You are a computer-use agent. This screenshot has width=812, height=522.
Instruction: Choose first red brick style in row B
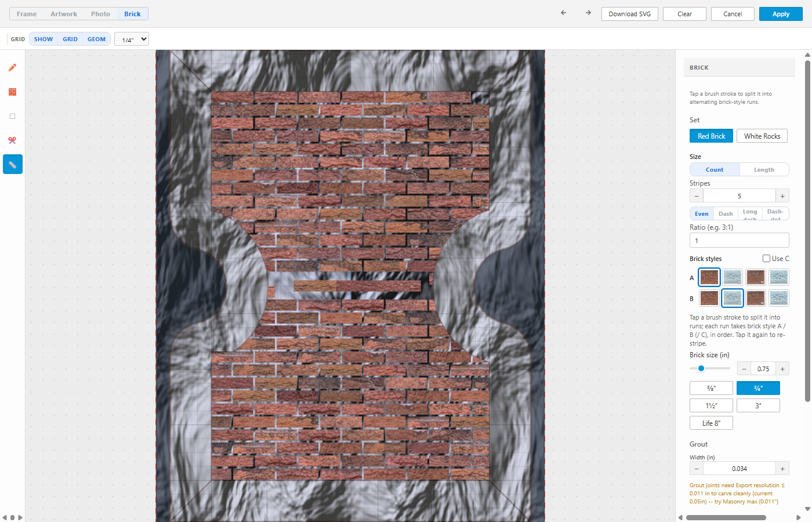click(x=709, y=298)
